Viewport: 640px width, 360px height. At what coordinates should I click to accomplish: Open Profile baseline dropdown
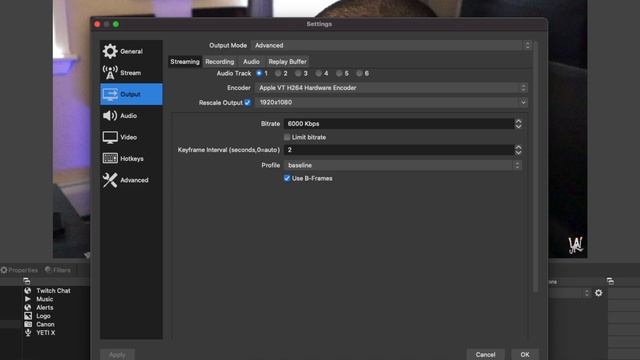(403, 165)
